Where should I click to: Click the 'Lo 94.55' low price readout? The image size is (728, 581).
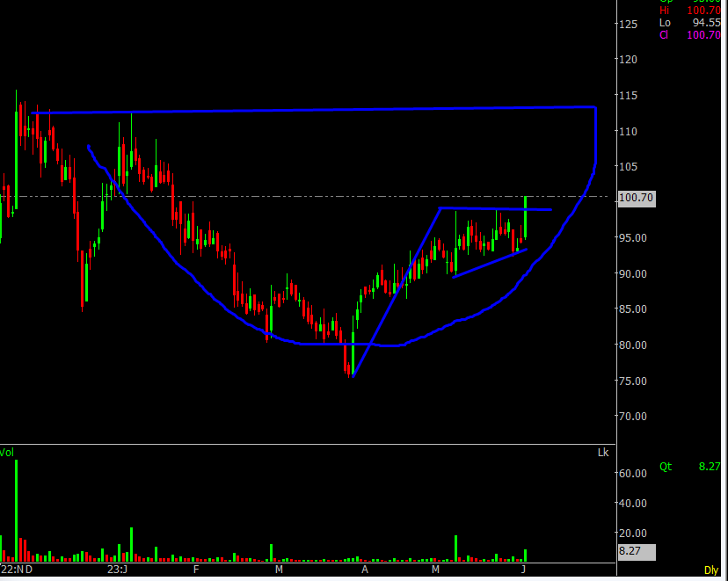coord(689,23)
